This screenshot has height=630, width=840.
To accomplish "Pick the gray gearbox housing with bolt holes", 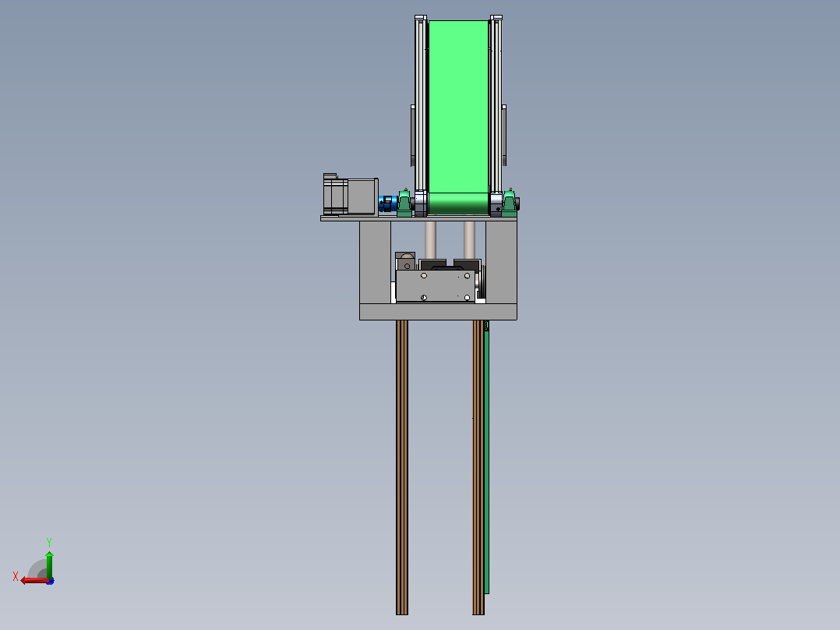I will point(435,286).
